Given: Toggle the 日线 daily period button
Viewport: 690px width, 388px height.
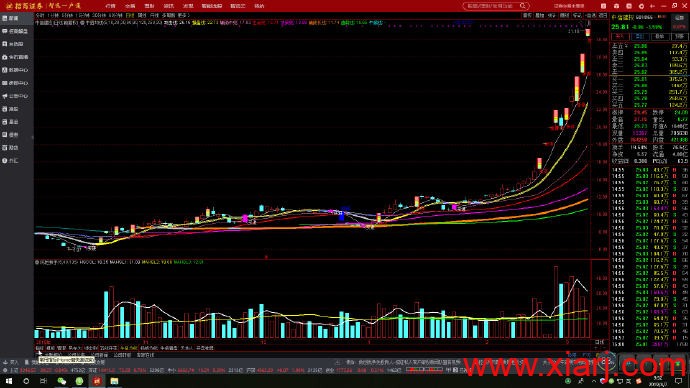Looking at the screenshot, I should pyautogui.click(x=130, y=15).
